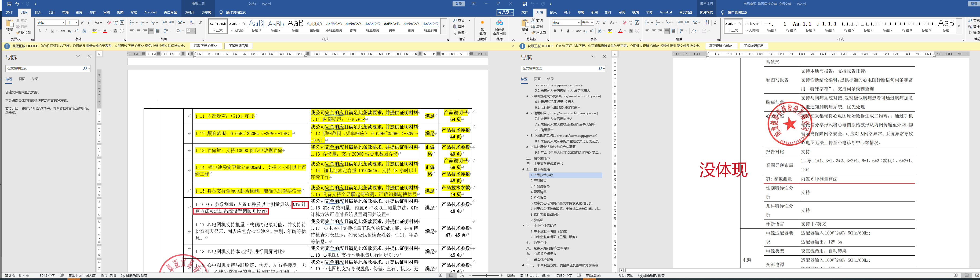
Task: Click sort A-Z icon in left window
Action: pyautogui.click(x=192, y=23)
